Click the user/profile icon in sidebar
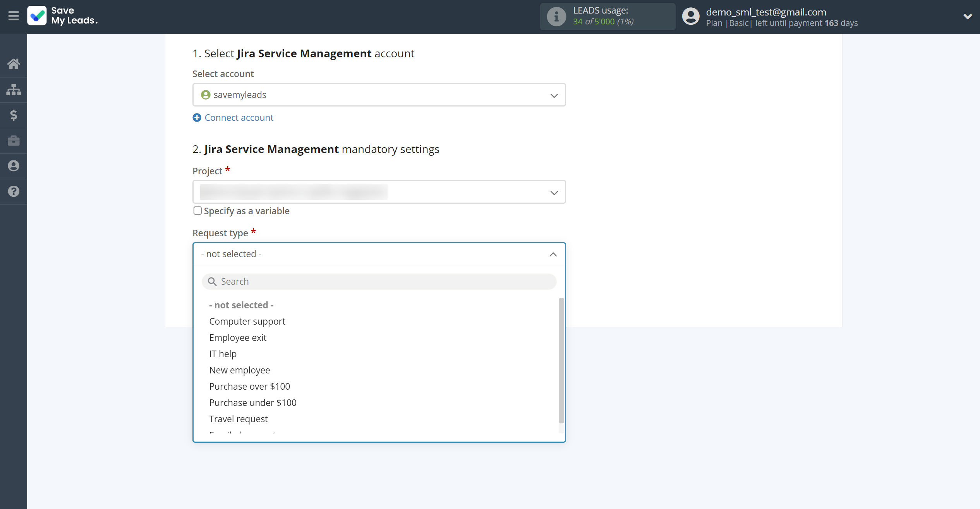Image resolution: width=980 pixels, height=509 pixels. tap(14, 166)
